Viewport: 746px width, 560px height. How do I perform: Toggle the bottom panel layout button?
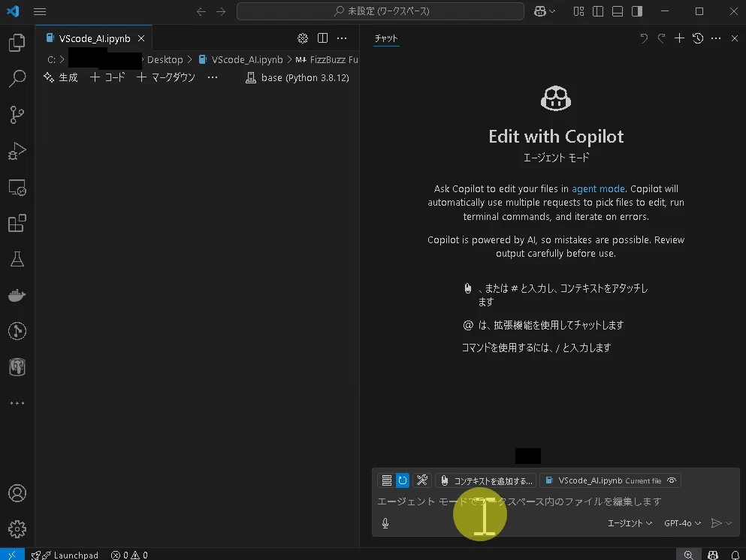pos(618,11)
